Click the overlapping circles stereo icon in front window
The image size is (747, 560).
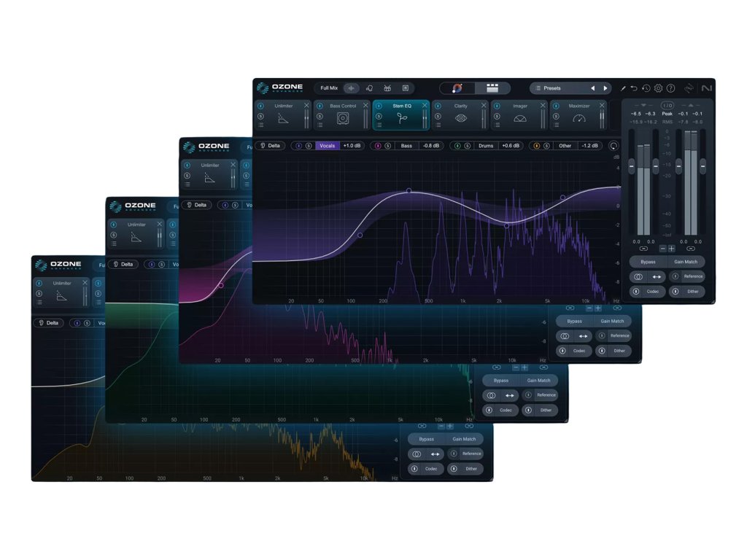(x=638, y=276)
